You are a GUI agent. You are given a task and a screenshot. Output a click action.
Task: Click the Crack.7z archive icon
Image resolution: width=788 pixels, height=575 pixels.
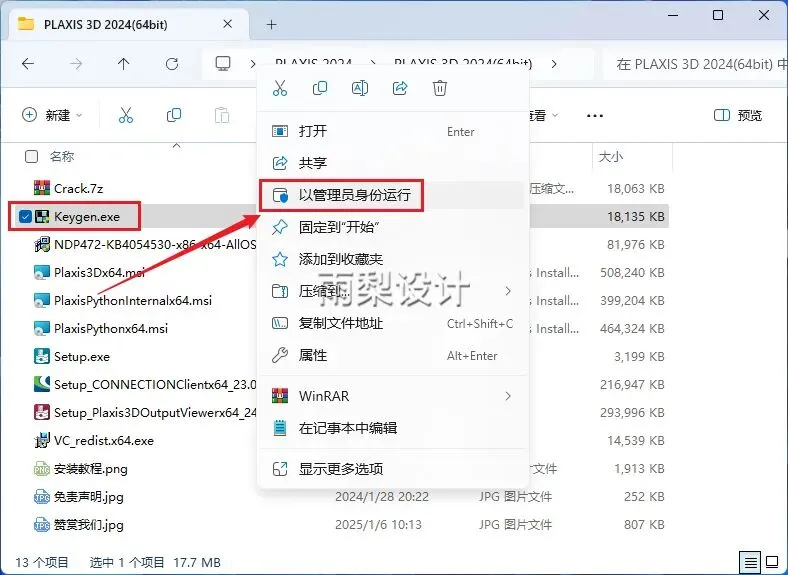pyautogui.click(x=42, y=188)
